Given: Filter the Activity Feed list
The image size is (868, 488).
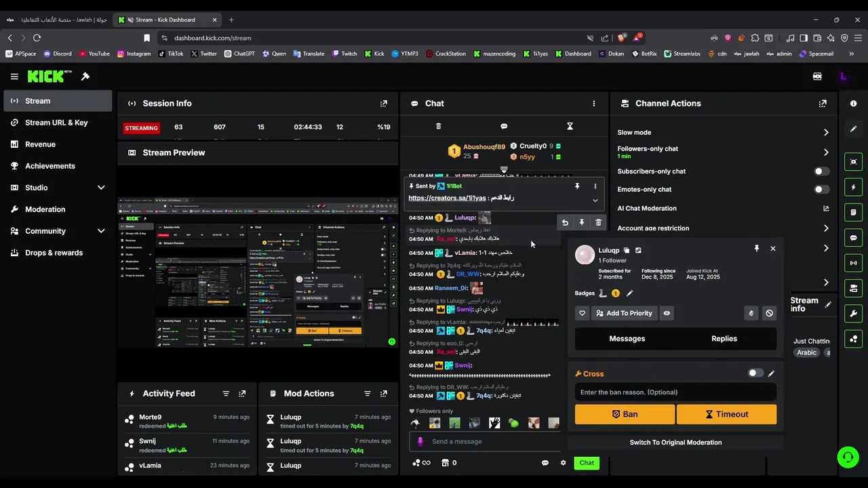Looking at the screenshot, I should pyautogui.click(x=226, y=394).
